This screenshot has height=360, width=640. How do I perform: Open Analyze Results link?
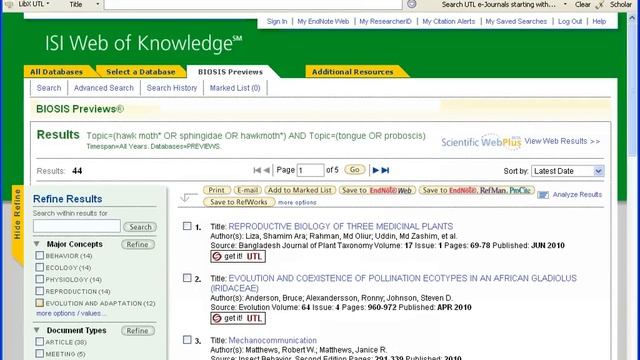577,195
